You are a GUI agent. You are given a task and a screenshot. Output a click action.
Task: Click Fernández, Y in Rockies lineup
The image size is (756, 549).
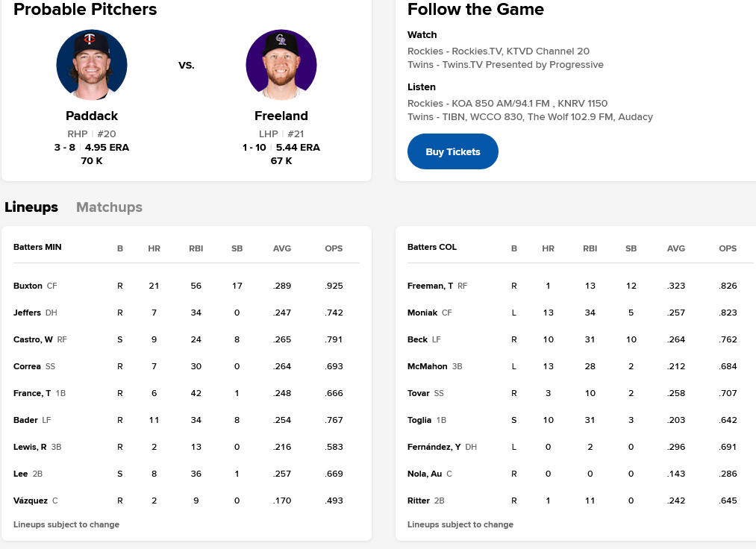click(434, 447)
